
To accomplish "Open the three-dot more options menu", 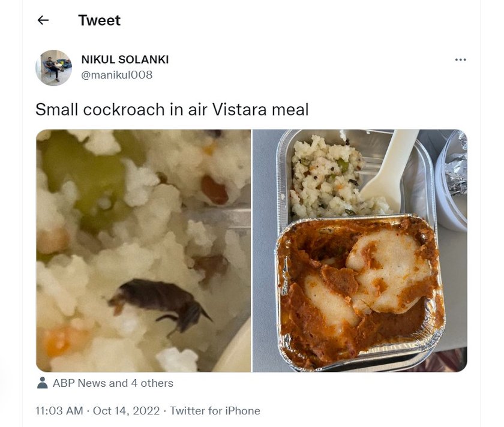I will tap(460, 60).
